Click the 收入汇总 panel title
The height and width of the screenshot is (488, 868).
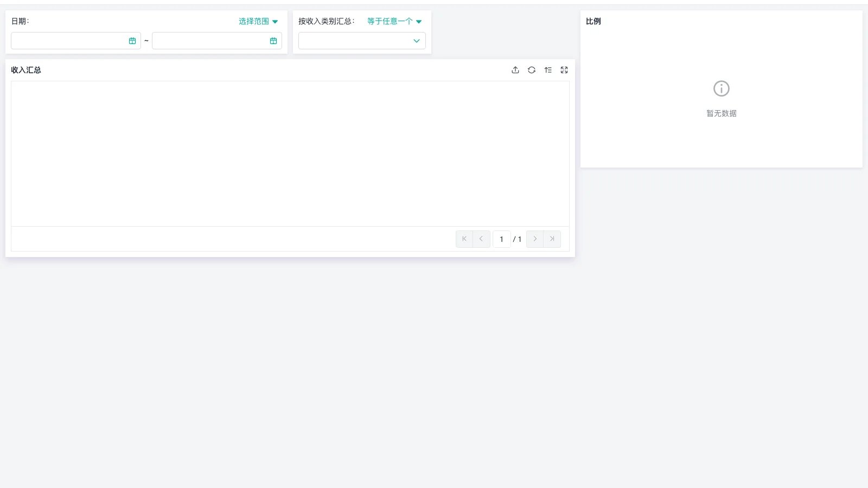26,70
